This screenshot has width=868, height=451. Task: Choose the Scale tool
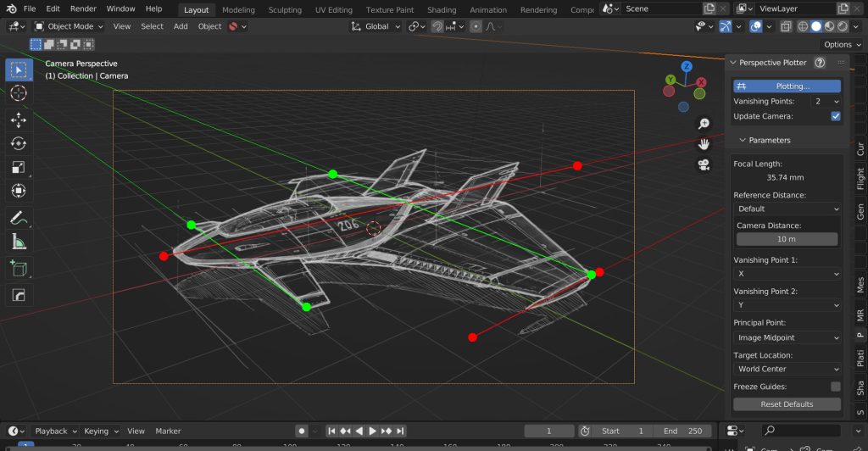(x=19, y=167)
